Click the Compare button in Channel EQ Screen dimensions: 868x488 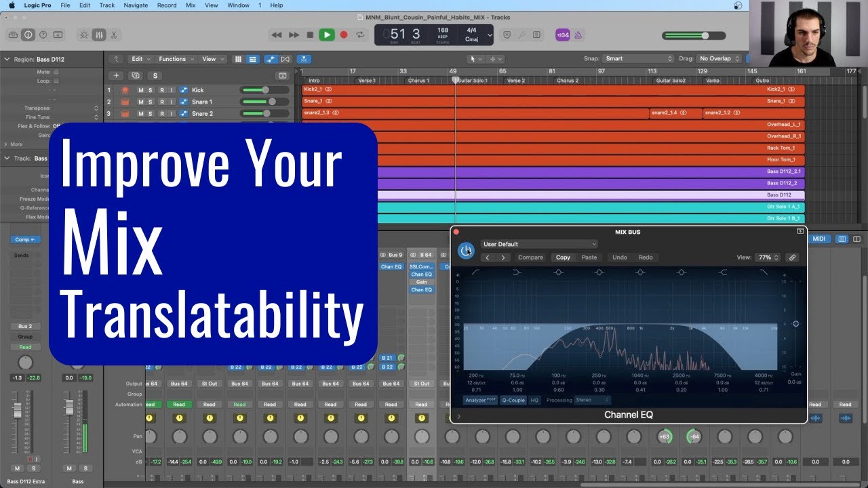click(x=530, y=258)
